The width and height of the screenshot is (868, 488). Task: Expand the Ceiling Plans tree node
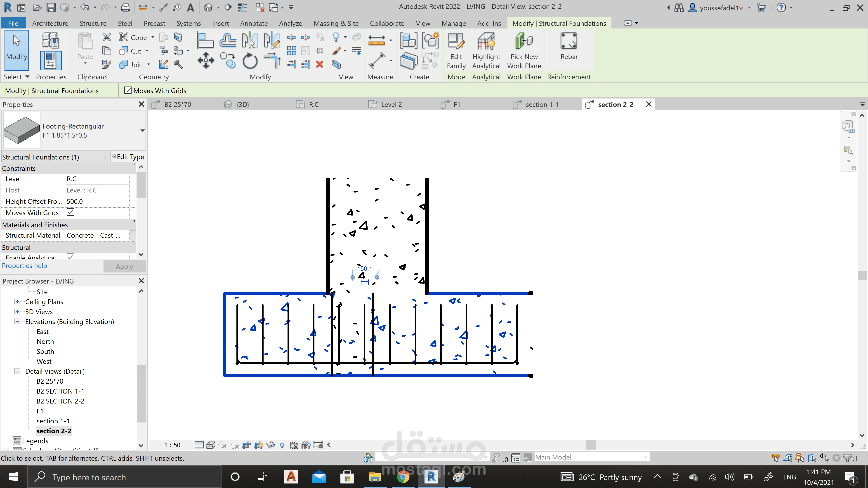(x=17, y=301)
